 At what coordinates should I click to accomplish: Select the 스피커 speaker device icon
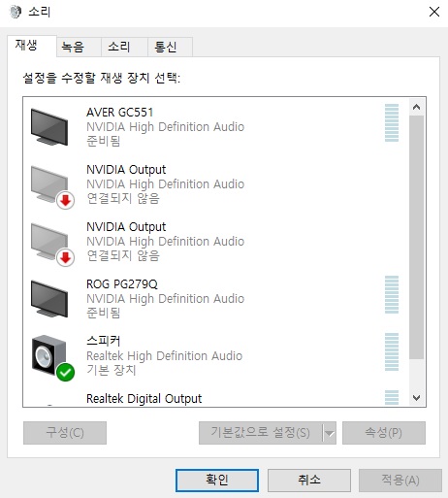tap(51, 357)
